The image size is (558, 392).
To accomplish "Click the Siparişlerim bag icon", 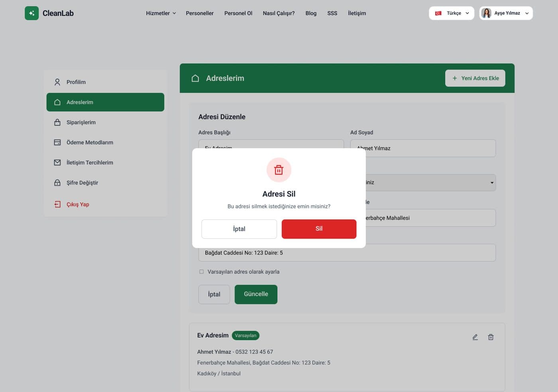I will [57, 122].
